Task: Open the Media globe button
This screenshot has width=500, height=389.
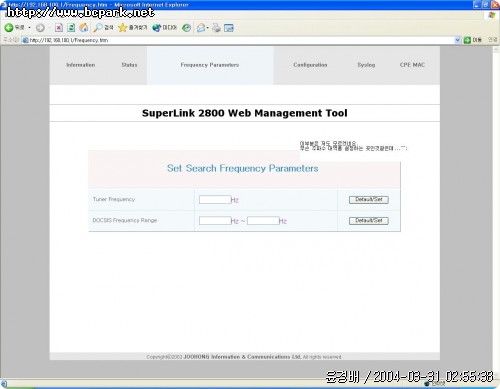Action: pos(164,28)
